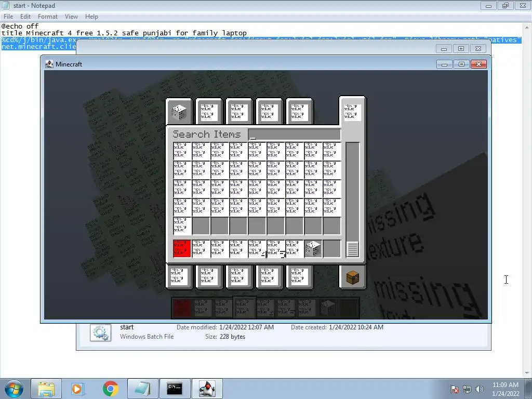Minimize the Minecraft window
This screenshot has width=532, height=399.
[445, 64]
